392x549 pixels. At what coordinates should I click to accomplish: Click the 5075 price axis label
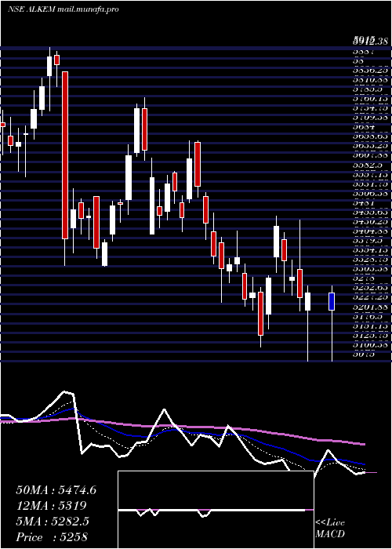[x=364, y=354]
